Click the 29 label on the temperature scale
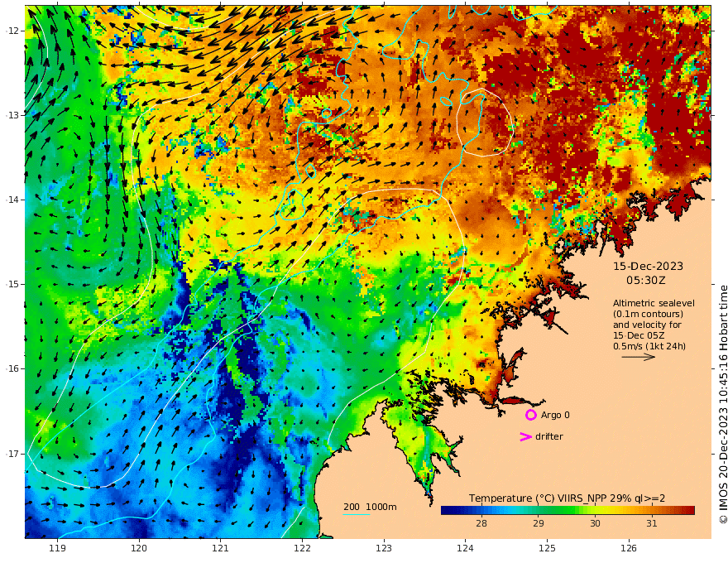 [x=538, y=523]
